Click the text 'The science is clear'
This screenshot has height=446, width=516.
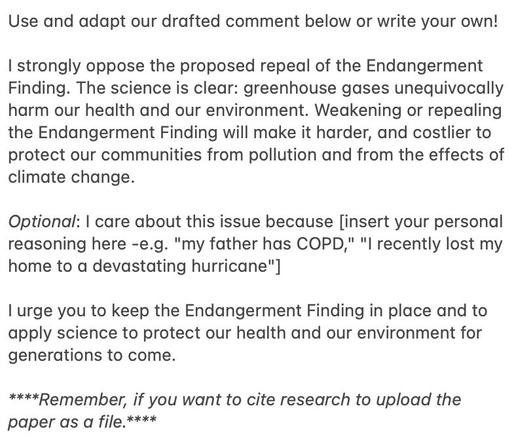coord(157,88)
